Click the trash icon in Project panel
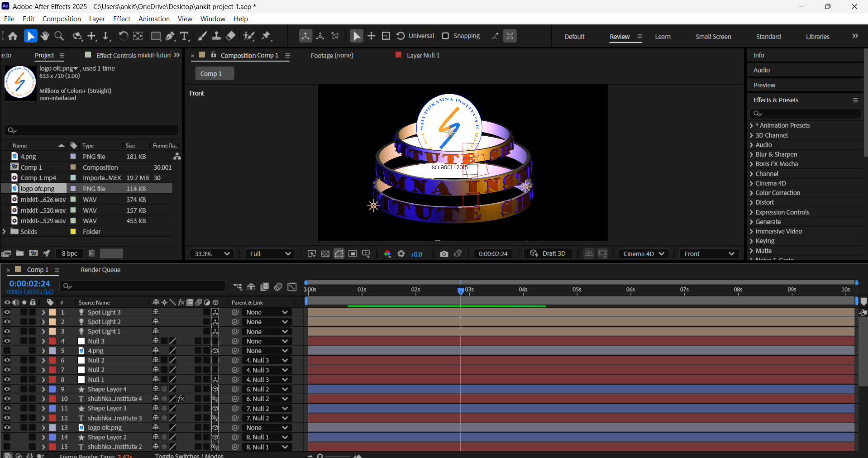Image resolution: width=868 pixels, height=458 pixels. point(91,253)
